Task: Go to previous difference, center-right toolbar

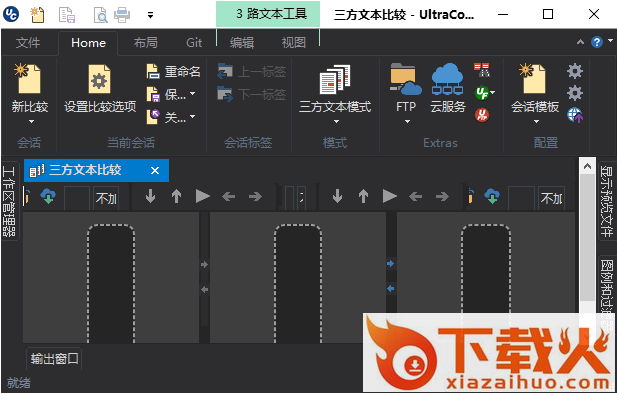Action: 363,196
